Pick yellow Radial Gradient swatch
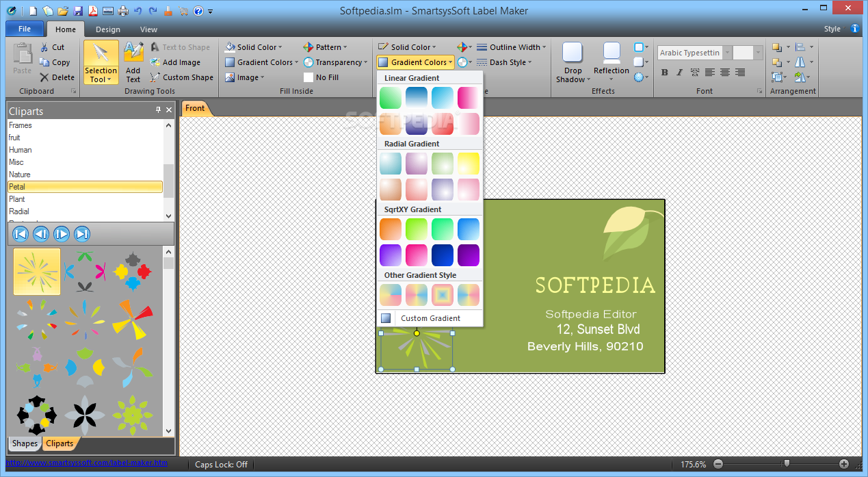The image size is (868, 477). [469, 164]
